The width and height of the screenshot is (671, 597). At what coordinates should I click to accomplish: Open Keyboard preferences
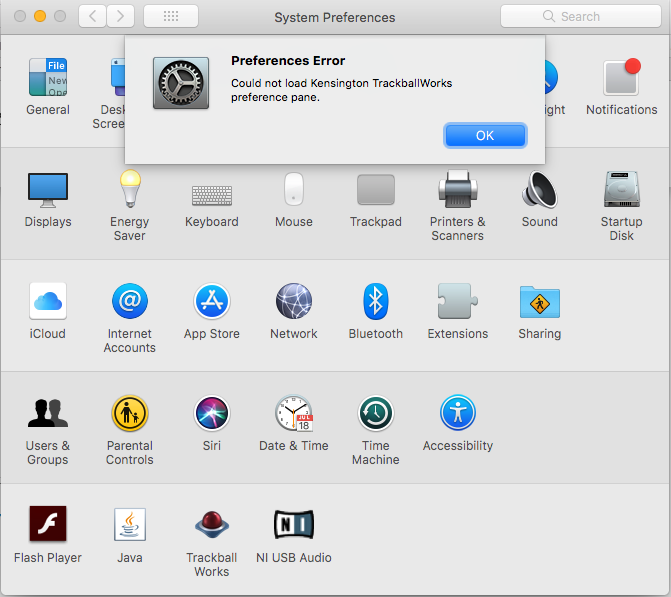[x=211, y=205]
